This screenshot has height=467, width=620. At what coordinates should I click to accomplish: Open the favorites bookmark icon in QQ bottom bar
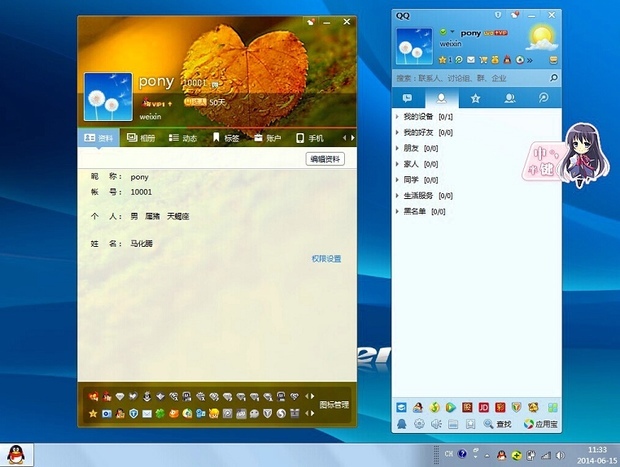(x=470, y=424)
